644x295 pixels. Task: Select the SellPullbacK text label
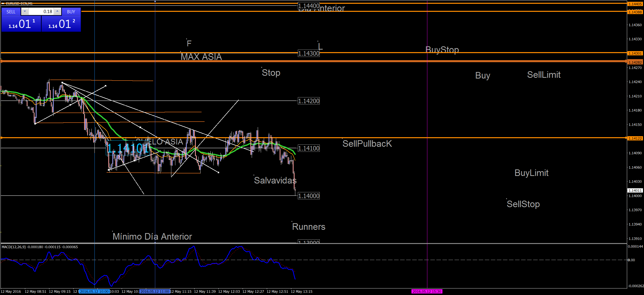pyautogui.click(x=367, y=144)
